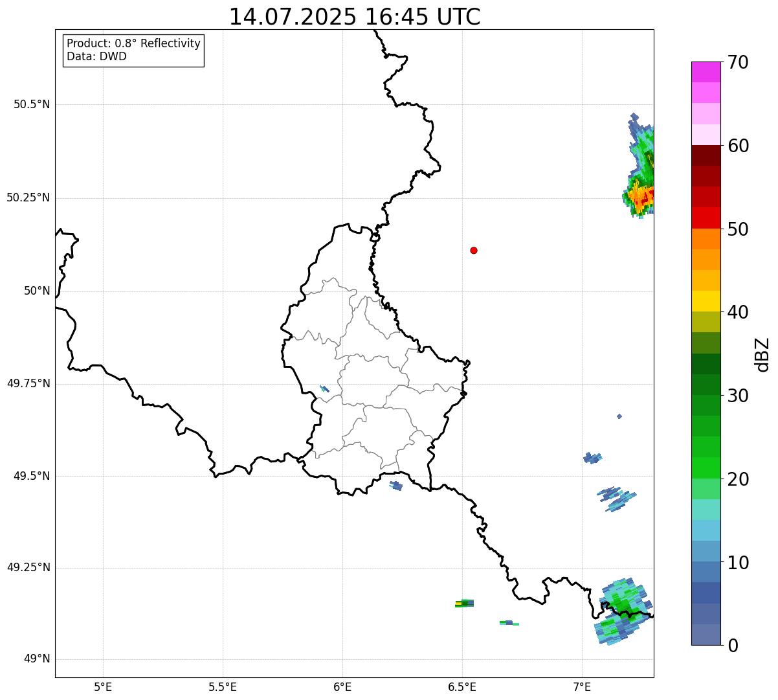The height and width of the screenshot is (700, 778).
Task: Click the colorbar tick value 10
Action: [x=738, y=563]
